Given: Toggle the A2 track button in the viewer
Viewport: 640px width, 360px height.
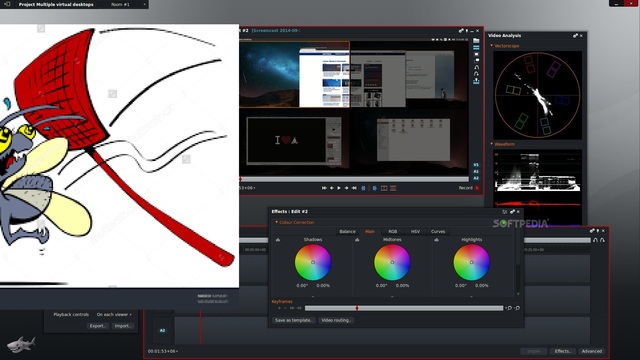Looking at the screenshot, I should coord(476,178).
